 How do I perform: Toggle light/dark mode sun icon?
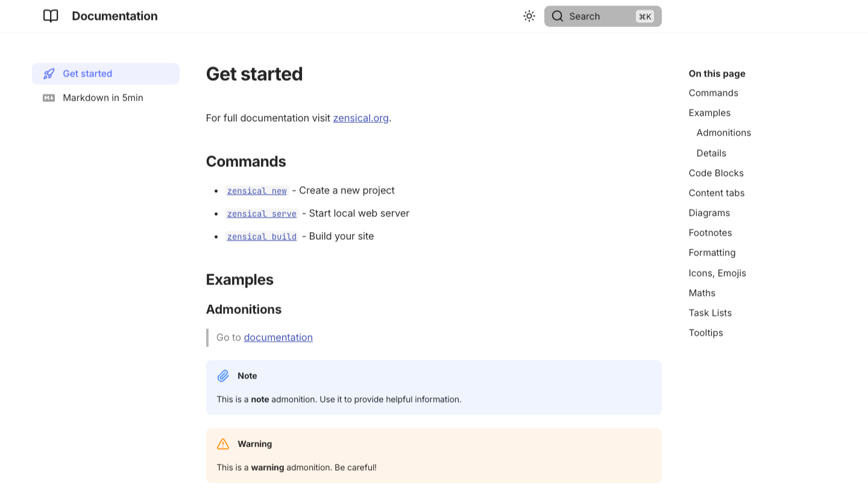(529, 16)
